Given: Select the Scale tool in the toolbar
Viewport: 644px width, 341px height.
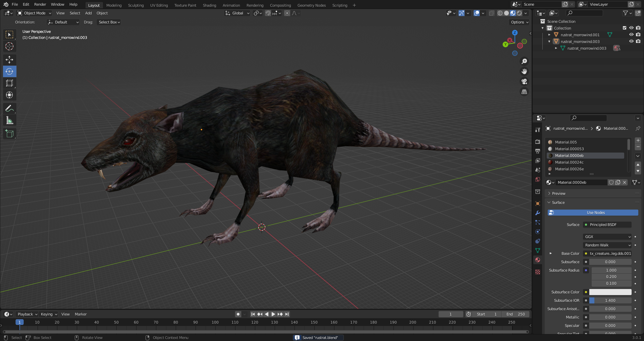Looking at the screenshot, I should coord(9,83).
